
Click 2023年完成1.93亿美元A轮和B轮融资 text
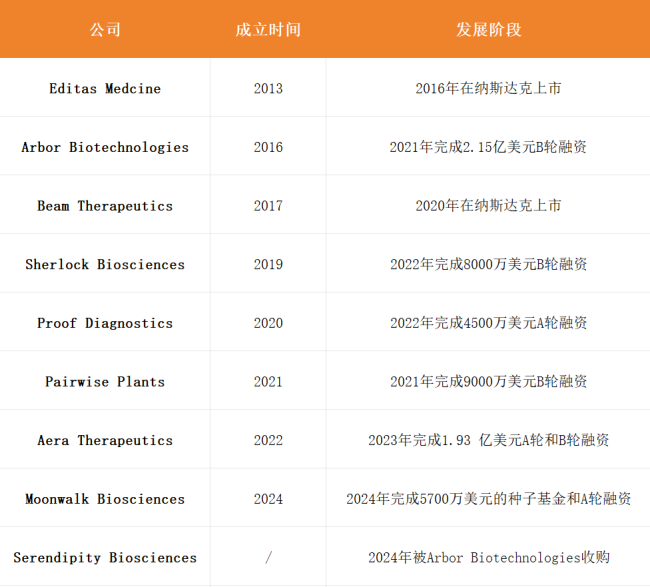488,440
